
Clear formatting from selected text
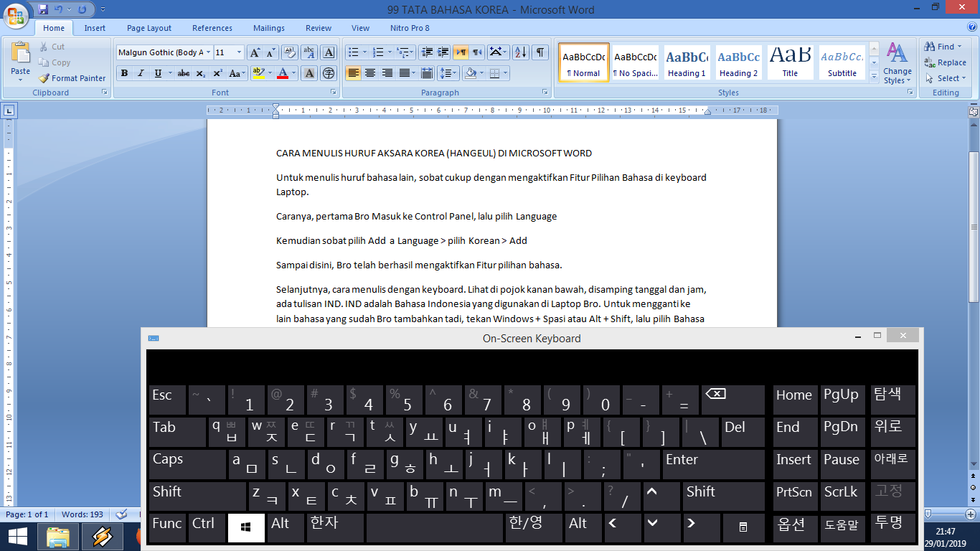290,52
